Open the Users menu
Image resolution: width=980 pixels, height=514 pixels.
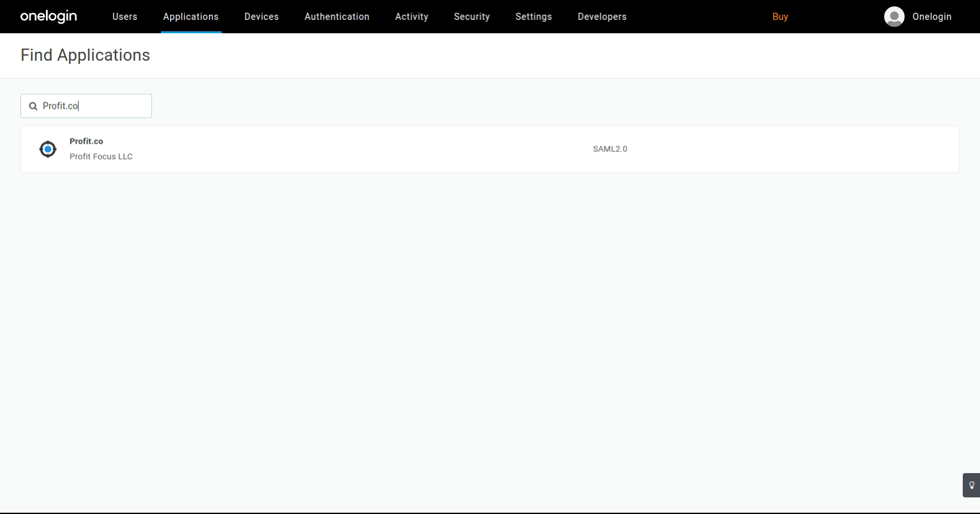click(x=125, y=17)
